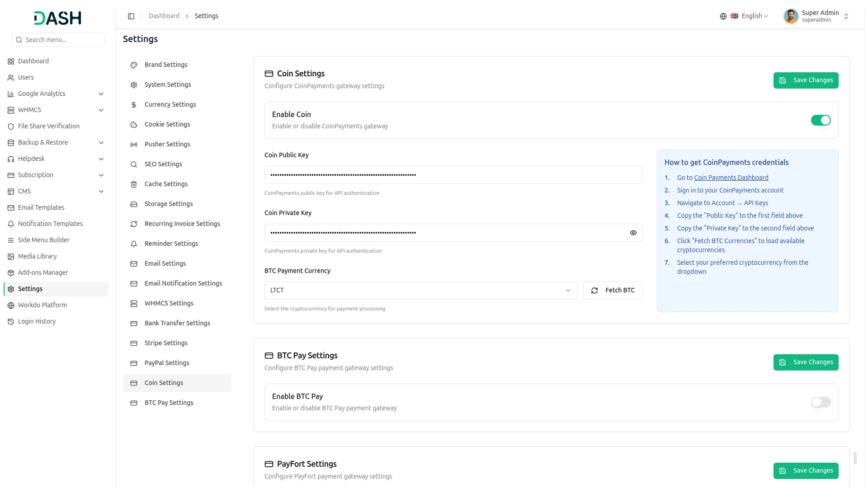Click the Pusher Settings broadcast icon

134,145
